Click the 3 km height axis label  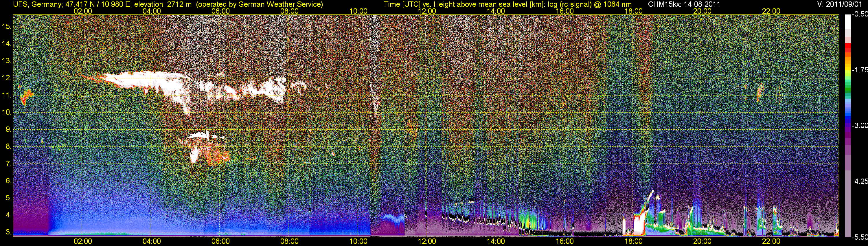point(8,232)
